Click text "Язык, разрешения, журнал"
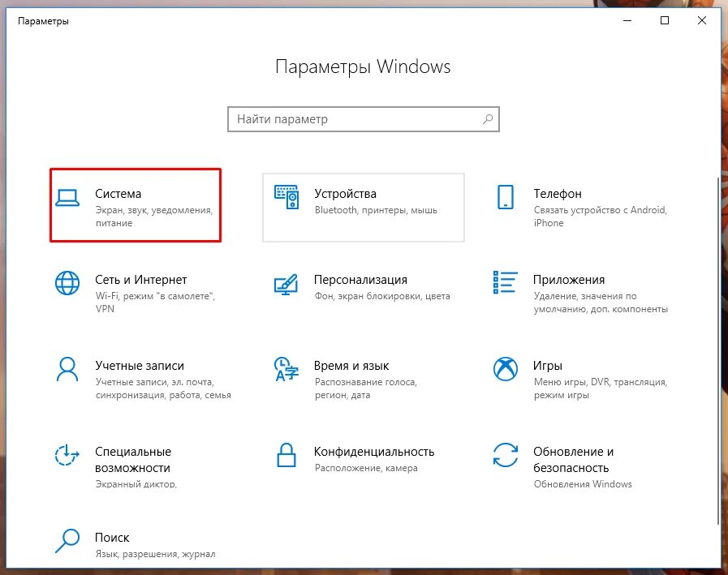The height and width of the screenshot is (575, 728). point(156,554)
